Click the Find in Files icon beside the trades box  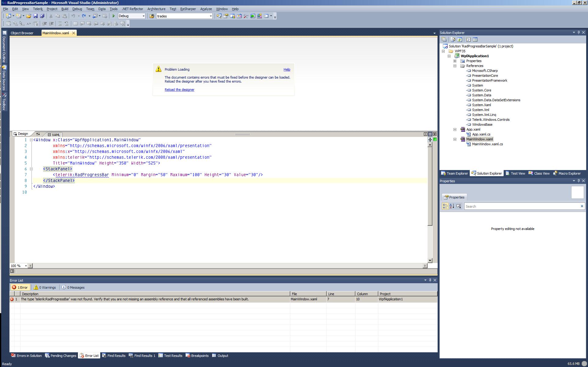pos(152,16)
